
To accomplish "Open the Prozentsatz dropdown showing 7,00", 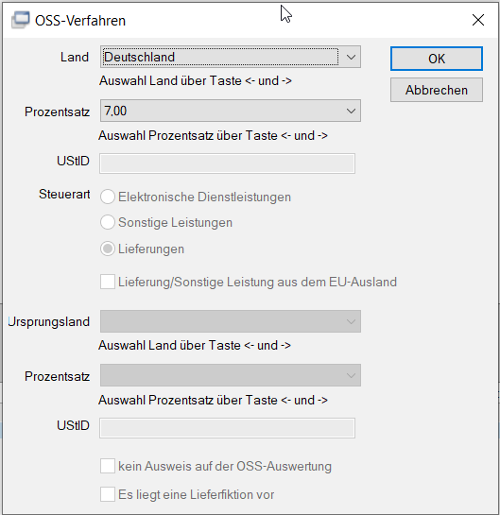I will [230, 111].
